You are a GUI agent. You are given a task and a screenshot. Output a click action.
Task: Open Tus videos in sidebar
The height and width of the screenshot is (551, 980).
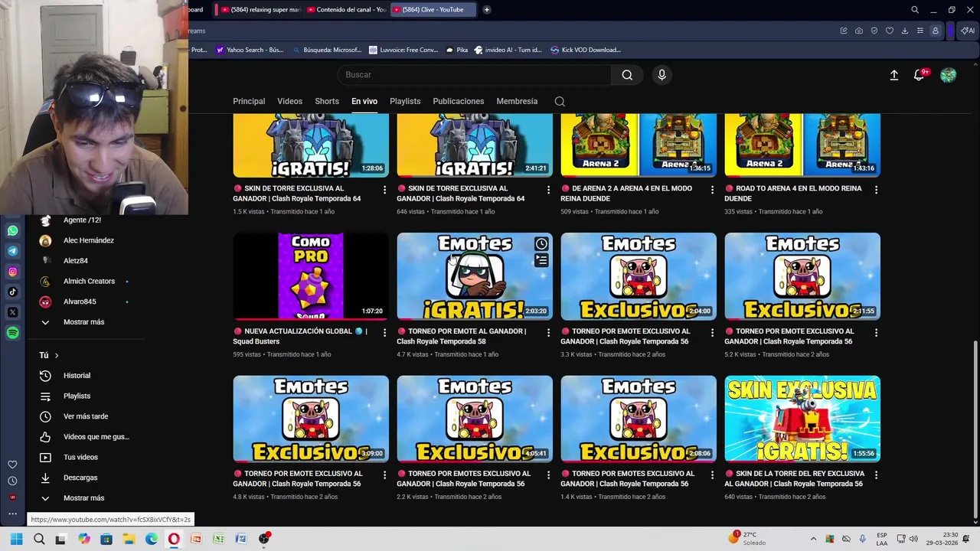click(80, 458)
